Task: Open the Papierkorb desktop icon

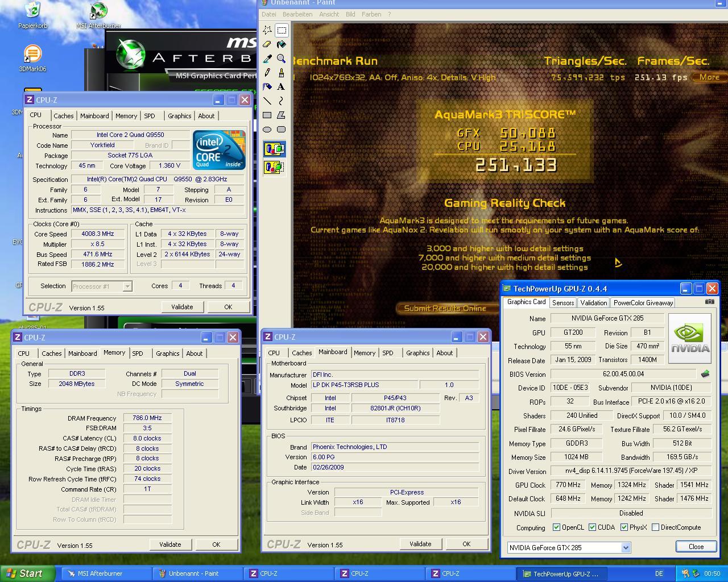Action: point(32,15)
